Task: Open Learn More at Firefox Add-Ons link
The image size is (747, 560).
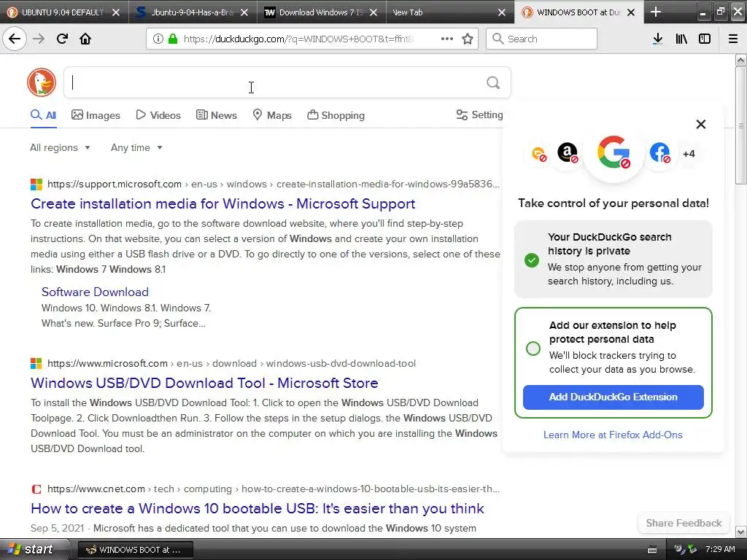Action: [613, 435]
